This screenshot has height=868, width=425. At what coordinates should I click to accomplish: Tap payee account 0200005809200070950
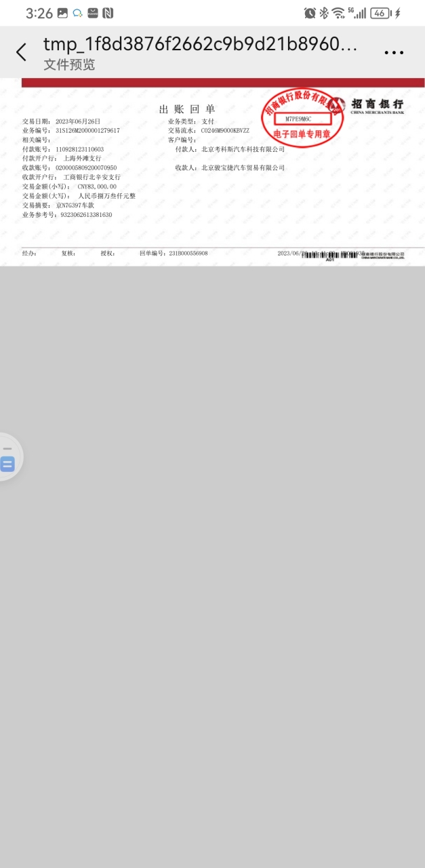[86, 167]
